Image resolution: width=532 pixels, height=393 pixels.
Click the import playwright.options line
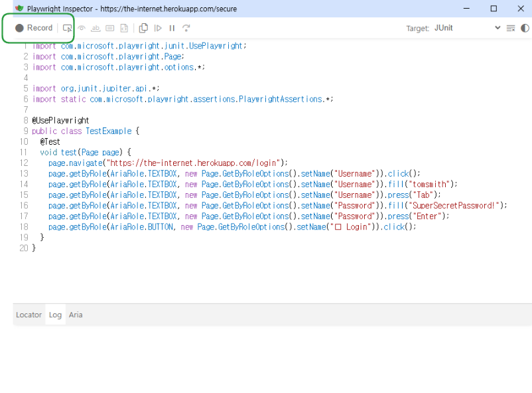pyautogui.click(x=119, y=67)
